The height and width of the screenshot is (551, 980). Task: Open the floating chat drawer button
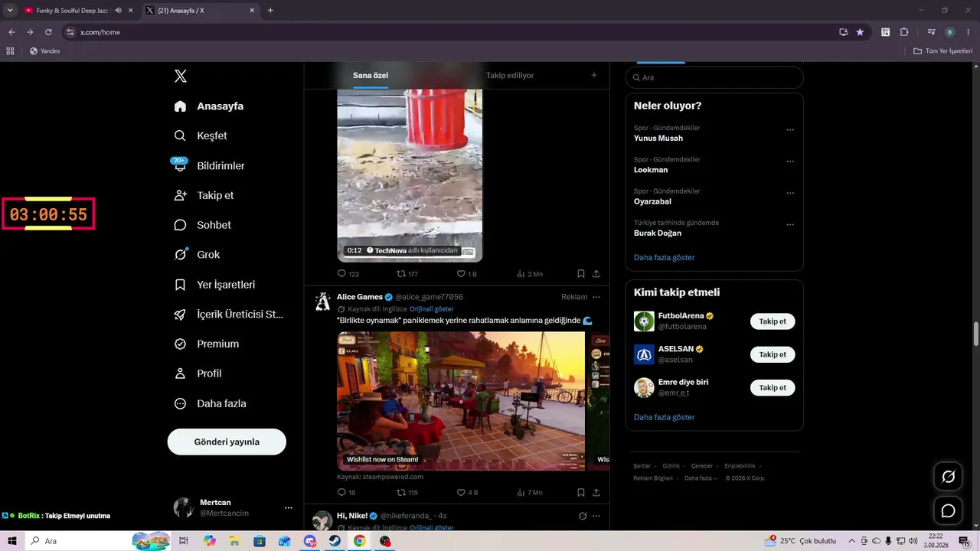(x=948, y=510)
